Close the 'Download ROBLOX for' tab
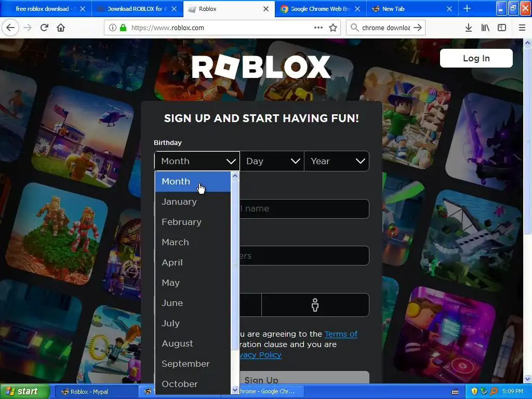 (174, 9)
